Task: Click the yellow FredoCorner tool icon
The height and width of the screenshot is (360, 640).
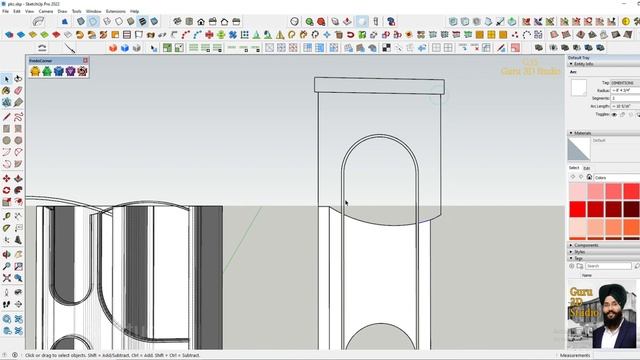Action: 35,71
